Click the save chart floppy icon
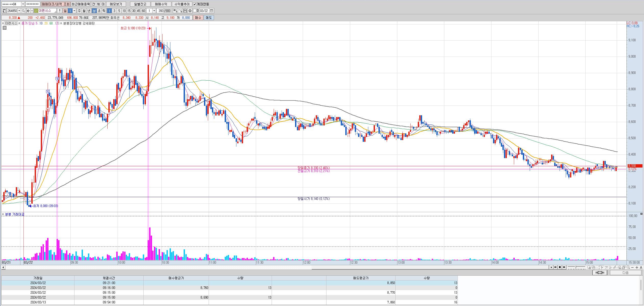Image resolution: width=644 pixels, height=306 pixels. 185,11
